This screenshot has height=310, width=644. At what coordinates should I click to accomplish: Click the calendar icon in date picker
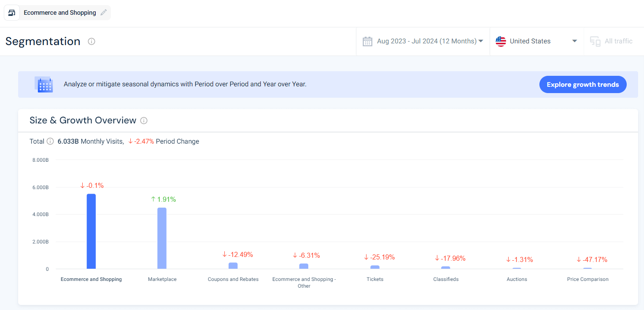[367, 41]
